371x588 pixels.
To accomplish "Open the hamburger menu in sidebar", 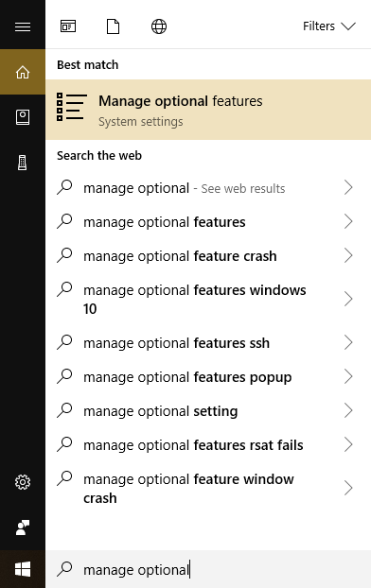I will point(23,26).
